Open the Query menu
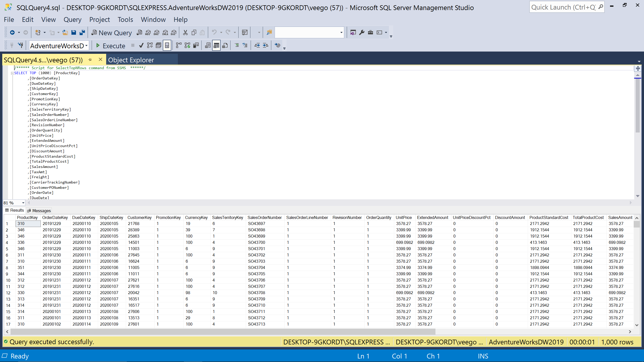This screenshot has height=362, width=644. 72,20
